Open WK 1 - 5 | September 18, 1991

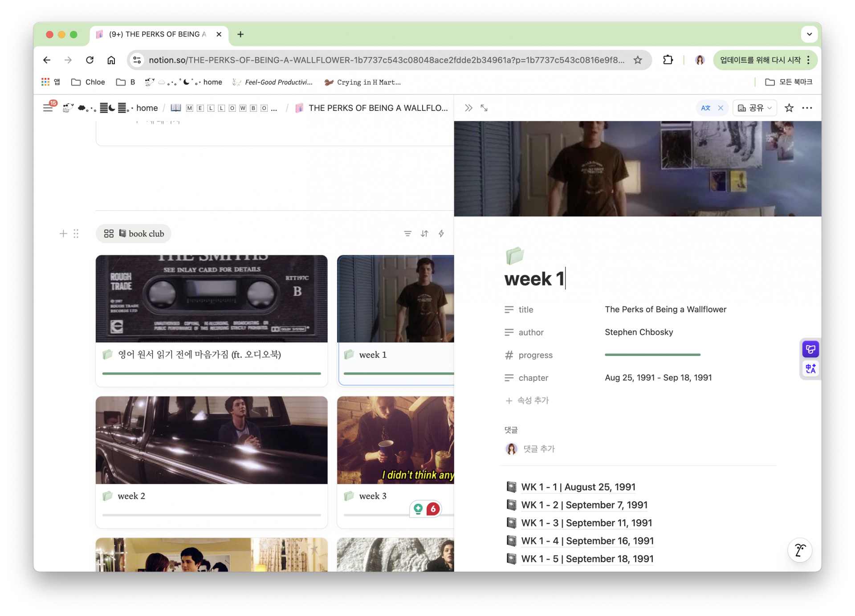pos(587,559)
